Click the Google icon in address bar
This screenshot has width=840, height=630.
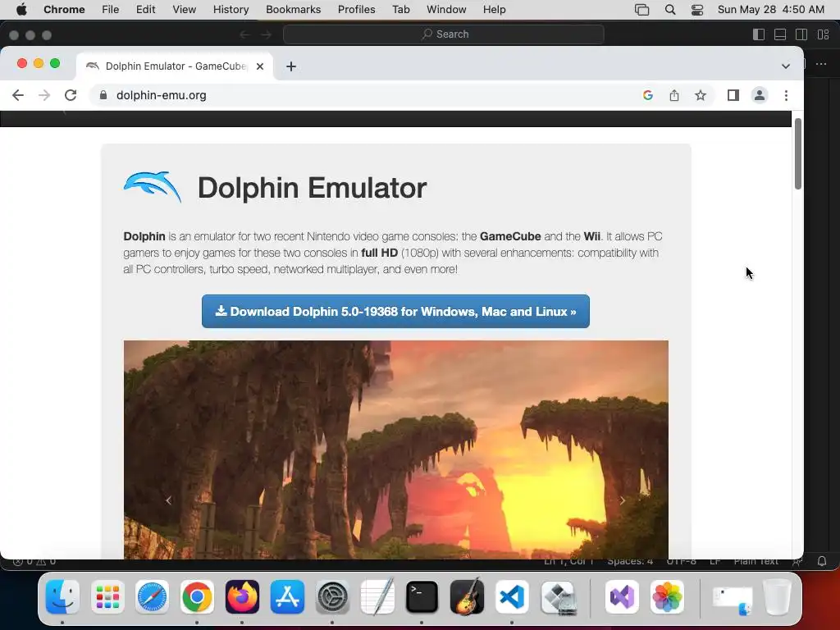point(648,95)
